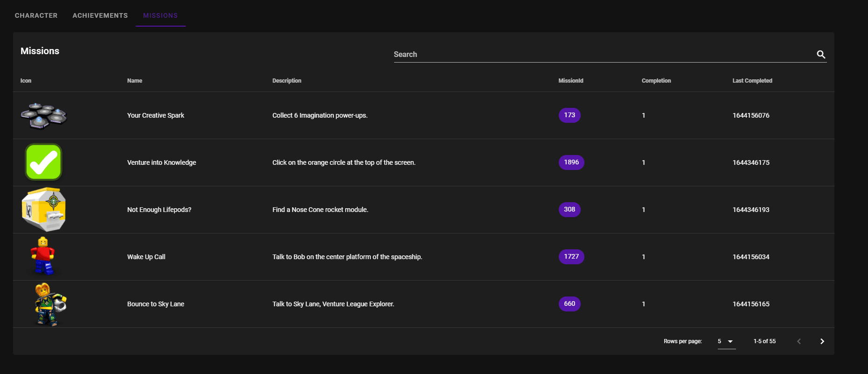The width and height of the screenshot is (868, 374).
Task: Select the "Bounce to Sky Lane" mission name
Action: click(x=156, y=304)
